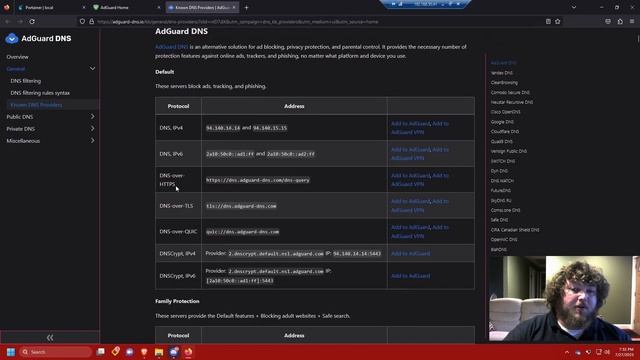Click the shield tracking protection icon in address bar

[x=82, y=22]
